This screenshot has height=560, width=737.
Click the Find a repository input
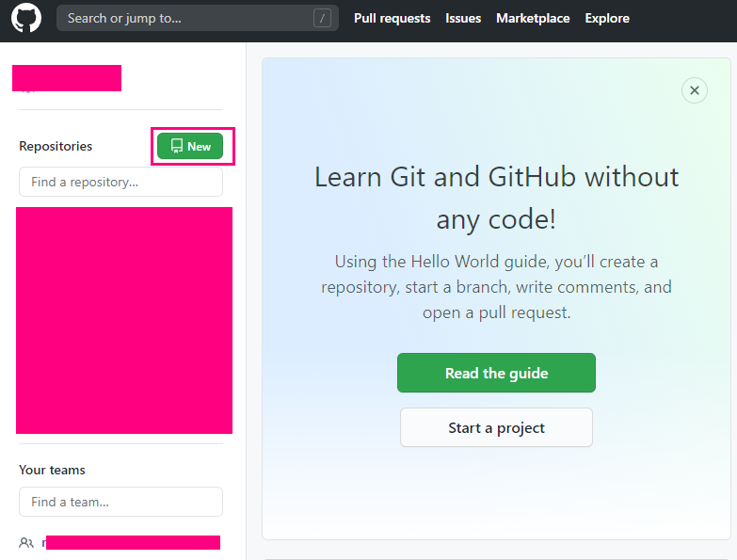(x=120, y=182)
